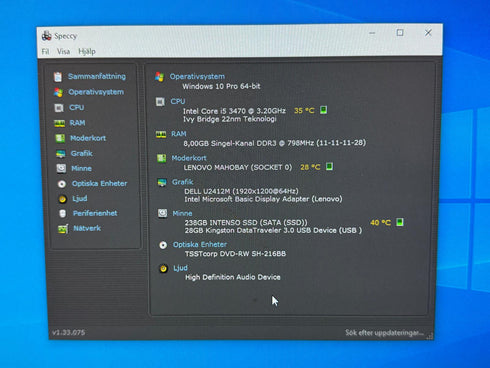Click the Operativsystem Windows flag icon in sidebar
Viewport: 490px width, 368px height.
[58, 92]
